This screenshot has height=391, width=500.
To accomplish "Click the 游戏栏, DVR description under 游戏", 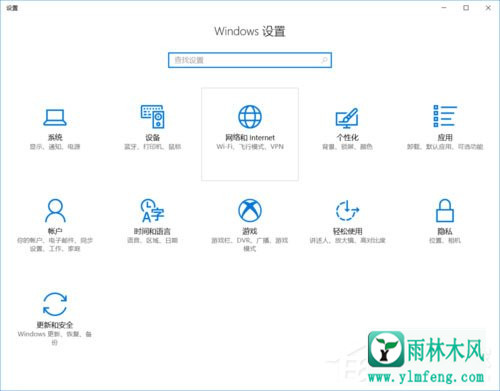I will [250, 244].
